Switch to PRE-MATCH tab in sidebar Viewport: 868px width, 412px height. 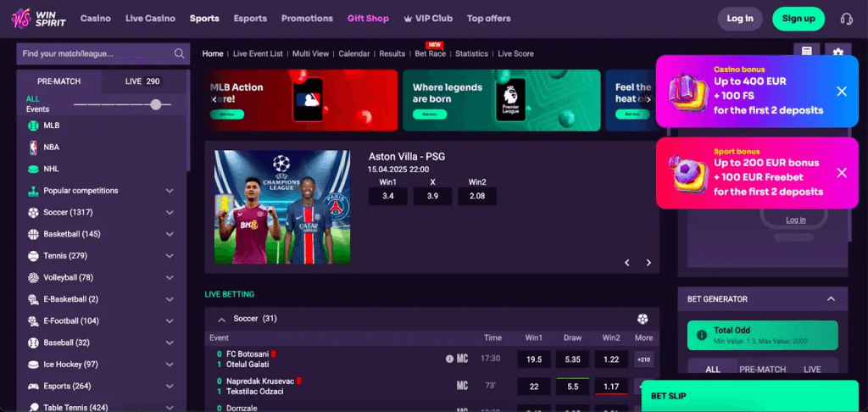59,81
